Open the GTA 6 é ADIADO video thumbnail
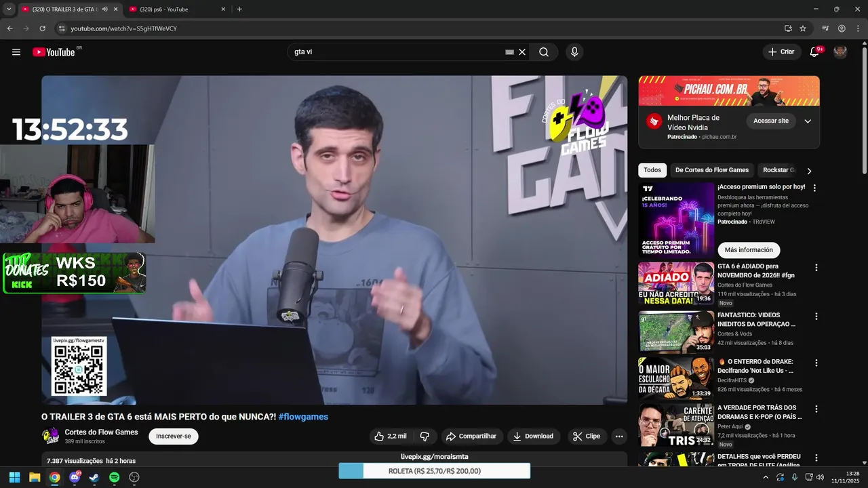This screenshot has height=488, width=868. [x=676, y=283]
